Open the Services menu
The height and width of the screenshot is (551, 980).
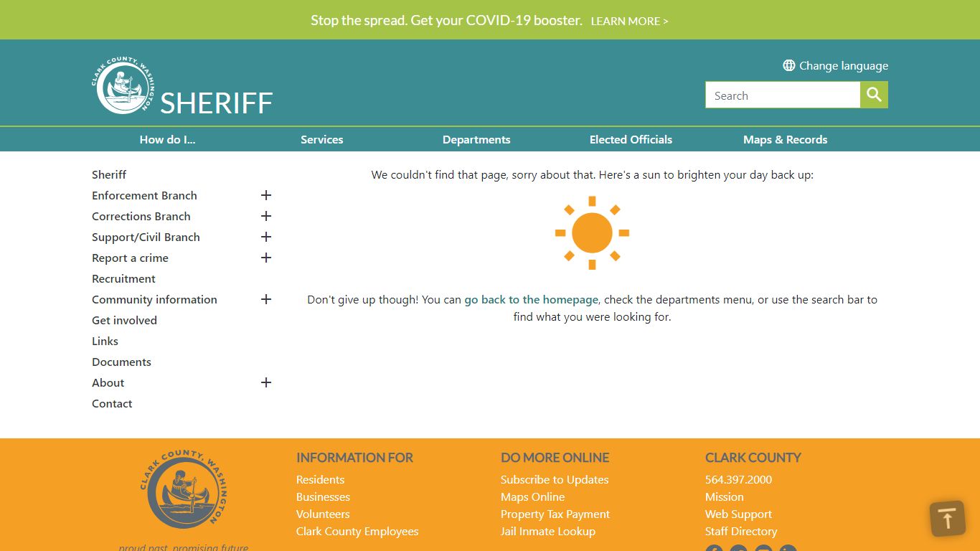(x=322, y=139)
